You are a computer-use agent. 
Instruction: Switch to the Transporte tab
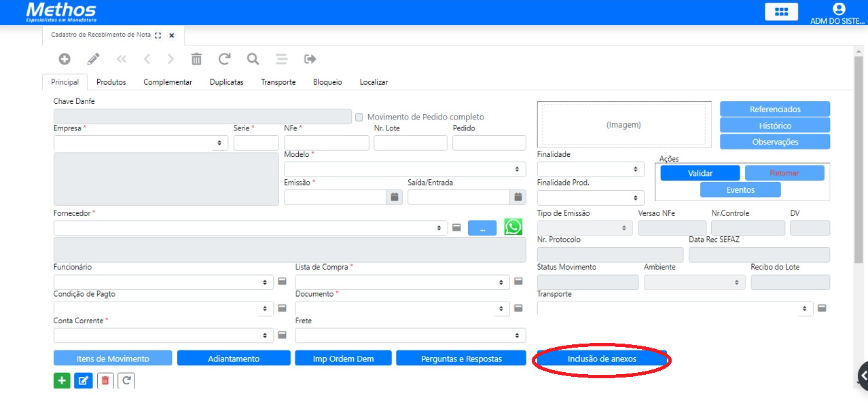coord(278,82)
